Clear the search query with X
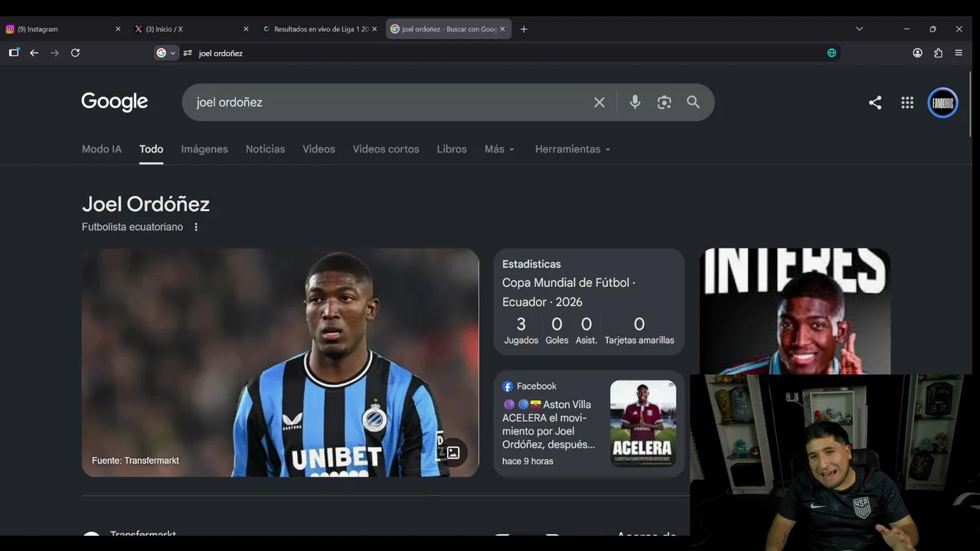 point(599,102)
